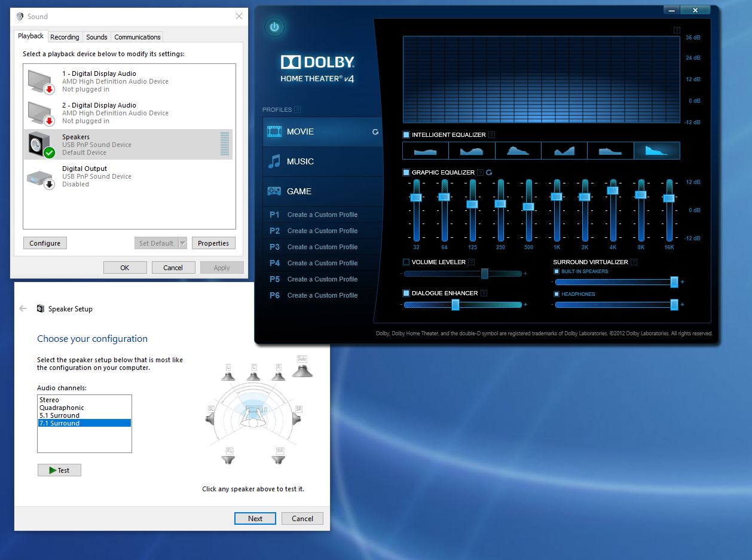Click the 32 Hz equalizer slider handle
Screen dimensions: 752x560
pos(416,197)
